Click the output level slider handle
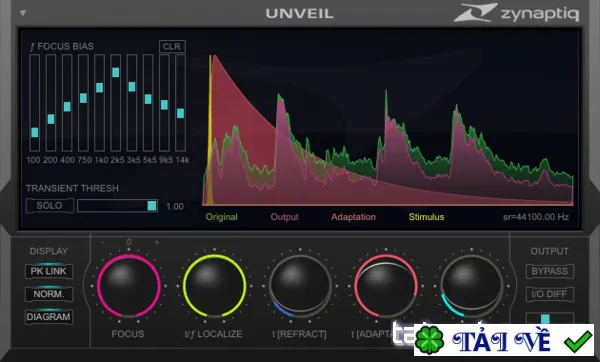 545,319
